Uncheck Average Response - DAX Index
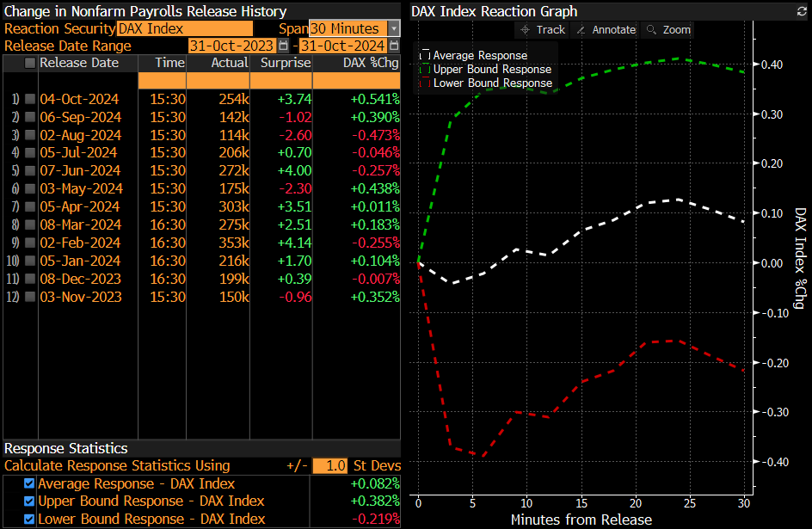 point(29,483)
